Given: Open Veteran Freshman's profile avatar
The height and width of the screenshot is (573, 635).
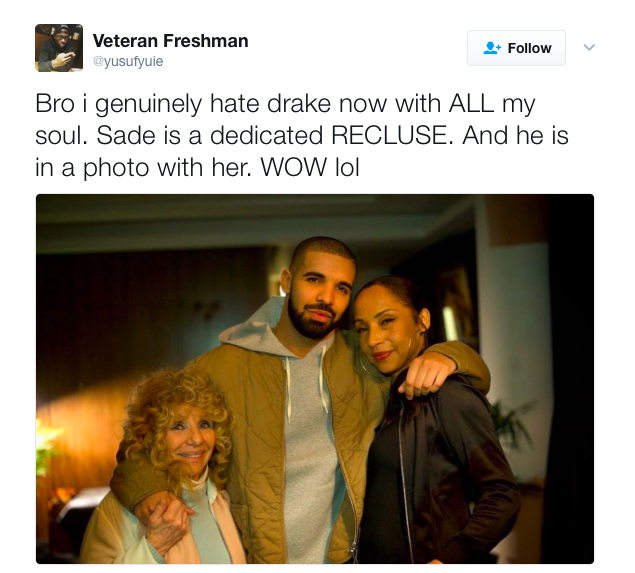Looking at the screenshot, I should [x=59, y=48].
